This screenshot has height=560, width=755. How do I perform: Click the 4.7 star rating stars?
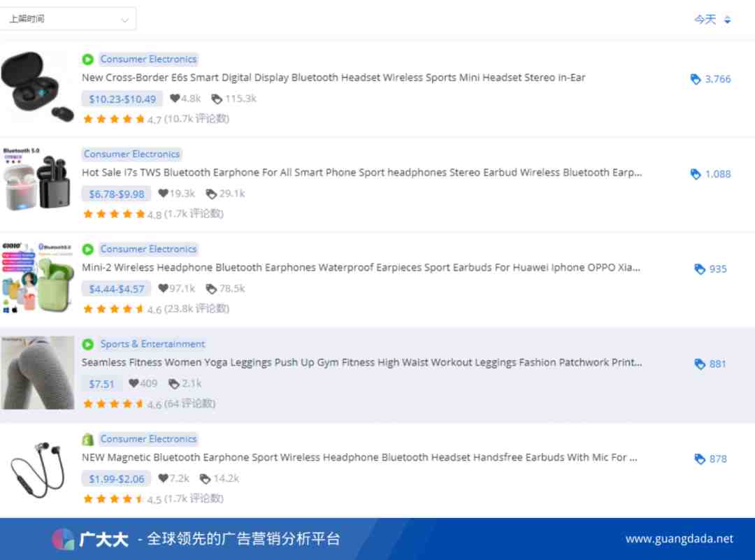pos(114,119)
